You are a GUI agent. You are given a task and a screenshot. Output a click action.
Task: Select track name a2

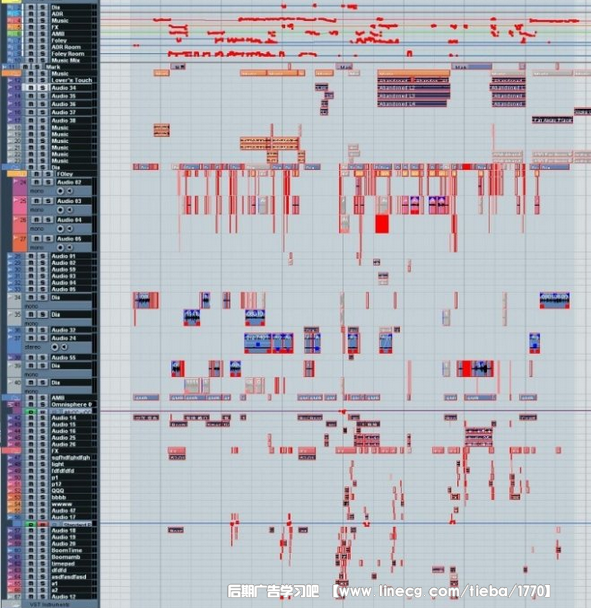click(55, 590)
